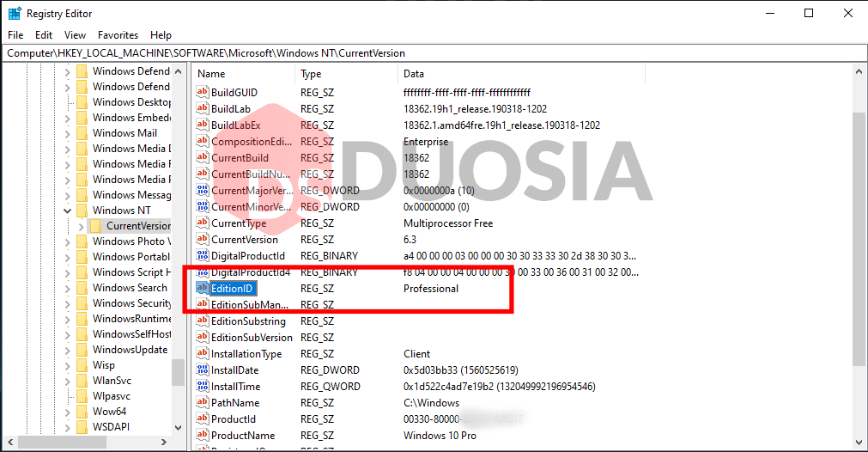Select the CurrentBuildNu... value name
The image size is (868, 452).
tap(251, 174)
